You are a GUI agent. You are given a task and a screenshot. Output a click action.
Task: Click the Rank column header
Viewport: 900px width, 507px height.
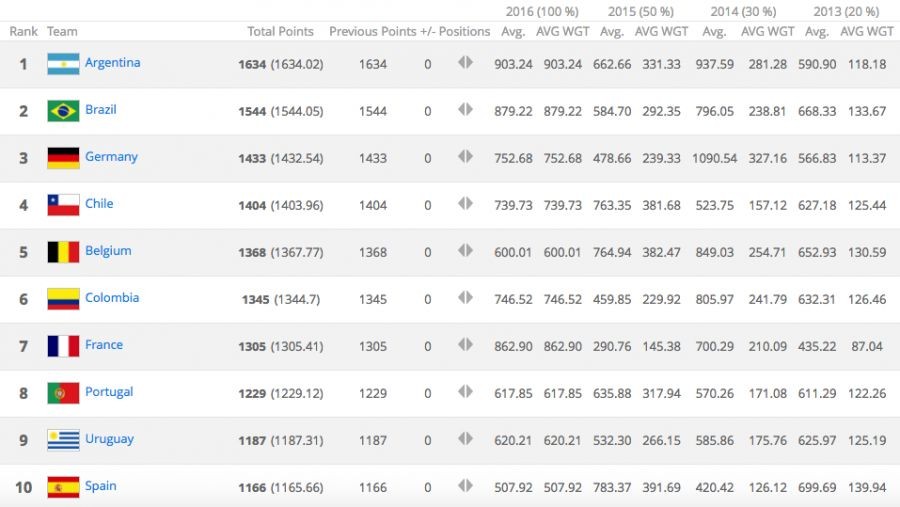[x=23, y=32]
